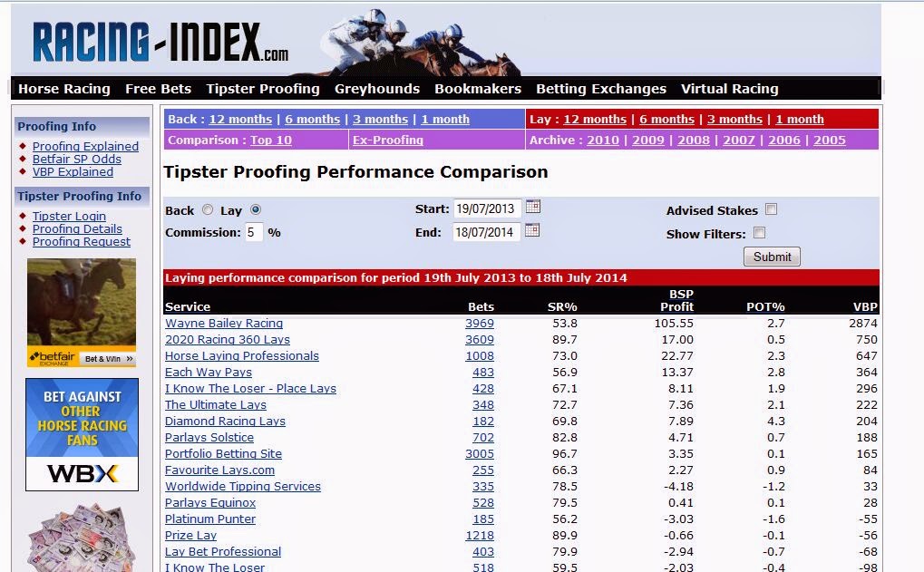Open the End date calendar picker icon
This screenshot has height=572, width=924.
(x=532, y=230)
